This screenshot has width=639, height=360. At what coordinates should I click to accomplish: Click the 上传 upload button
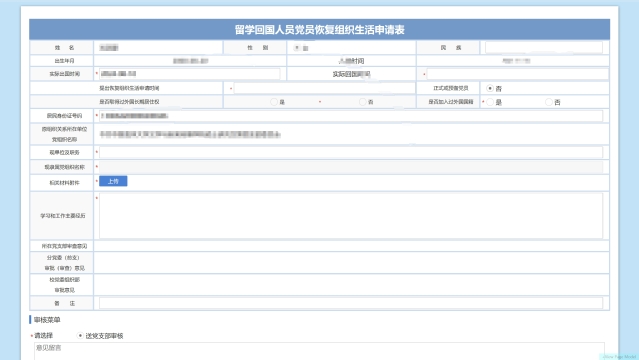pyautogui.click(x=113, y=181)
